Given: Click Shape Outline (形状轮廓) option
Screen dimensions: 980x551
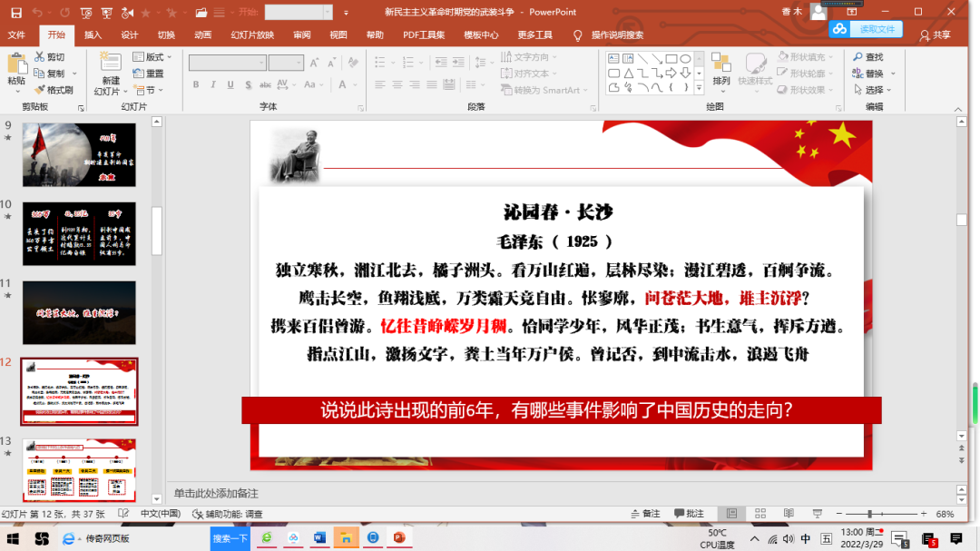Looking at the screenshot, I should click(803, 74).
